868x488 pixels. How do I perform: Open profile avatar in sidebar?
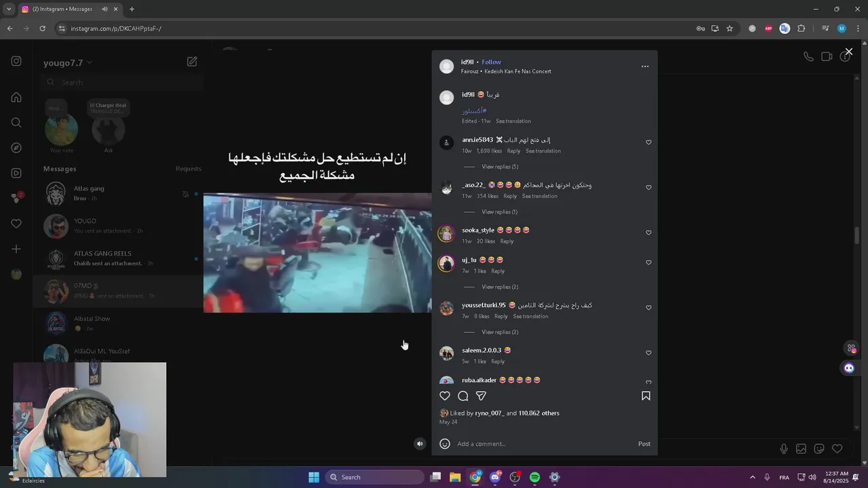point(16,274)
